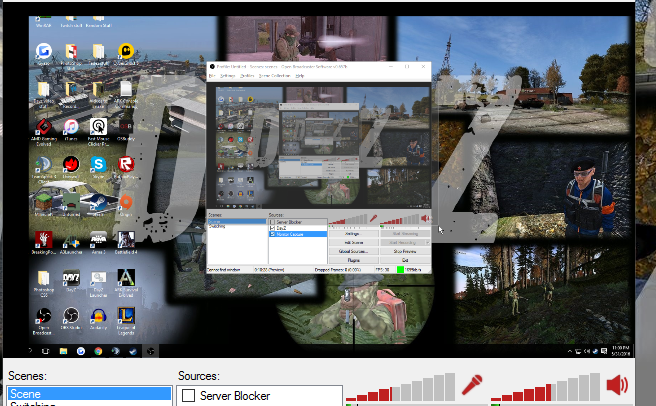
Task: Click the Edit Scene button in the small OBS window
Action: click(354, 242)
